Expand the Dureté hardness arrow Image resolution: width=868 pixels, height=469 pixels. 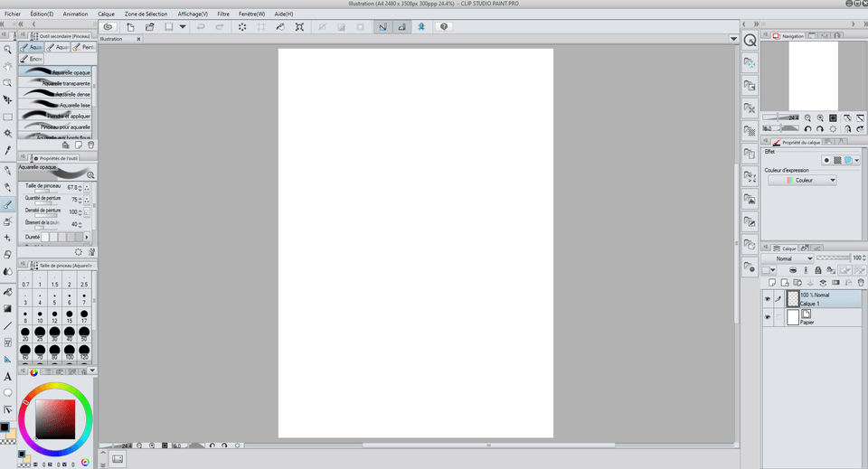87,237
